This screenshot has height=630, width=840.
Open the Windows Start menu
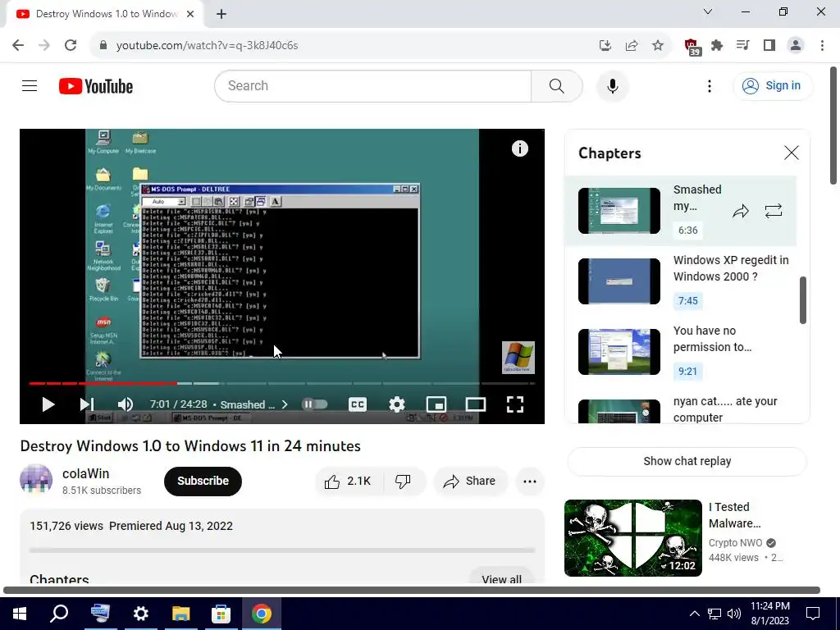(20, 614)
